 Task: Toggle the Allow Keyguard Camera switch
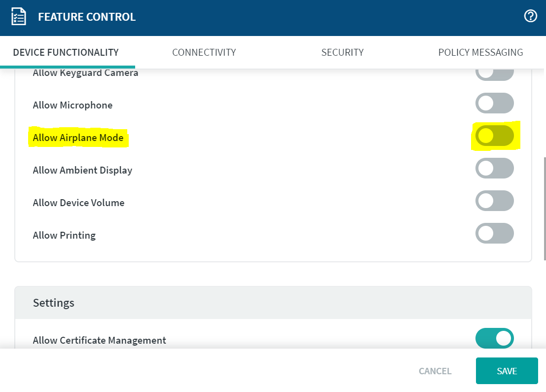click(x=494, y=74)
